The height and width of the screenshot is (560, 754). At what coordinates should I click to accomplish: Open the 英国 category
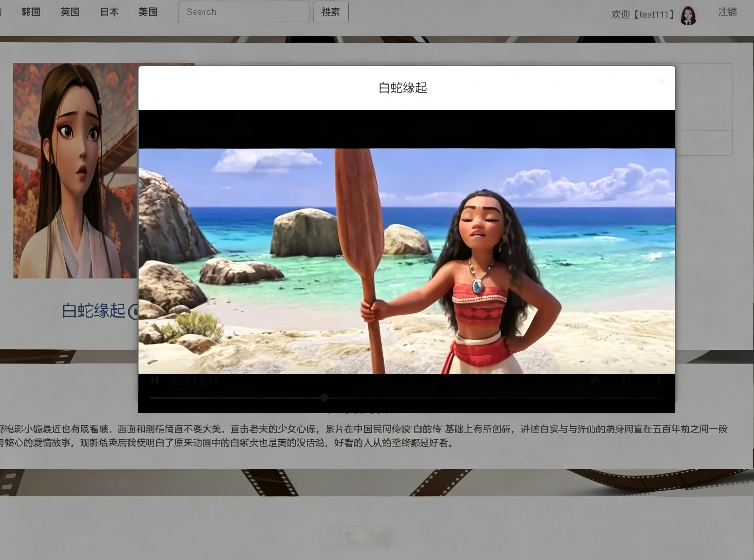tap(70, 12)
